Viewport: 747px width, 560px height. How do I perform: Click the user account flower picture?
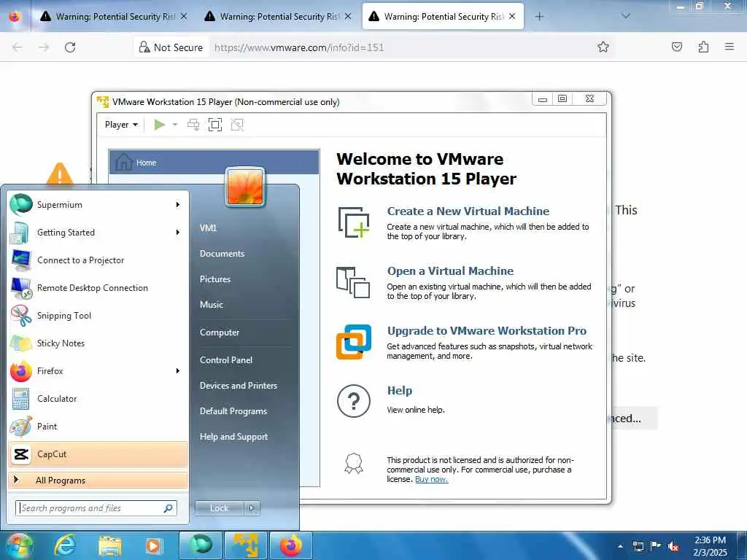(x=245, y=187)
